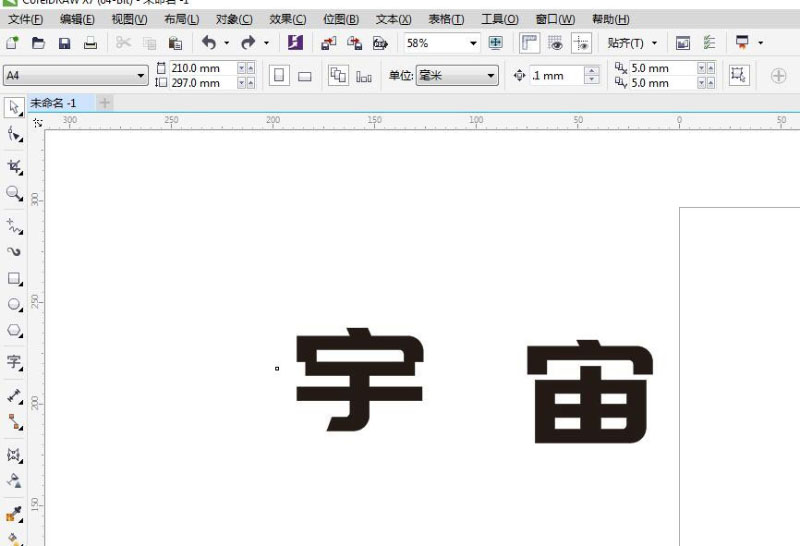
Task: Open the 效果(C) menu
Action: pos(287,19)
